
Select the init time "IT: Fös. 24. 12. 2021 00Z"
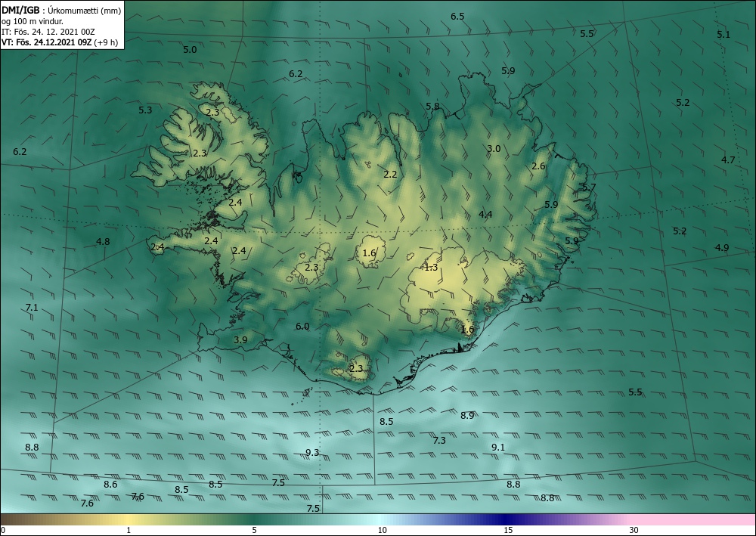pyautogui.click(x=48, y=32)
